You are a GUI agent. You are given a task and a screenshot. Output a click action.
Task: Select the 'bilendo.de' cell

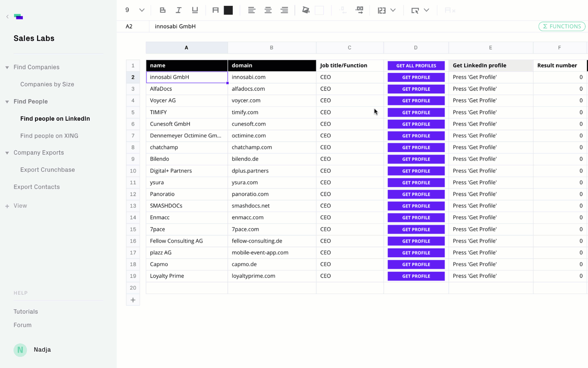click(x=272, y=159)
